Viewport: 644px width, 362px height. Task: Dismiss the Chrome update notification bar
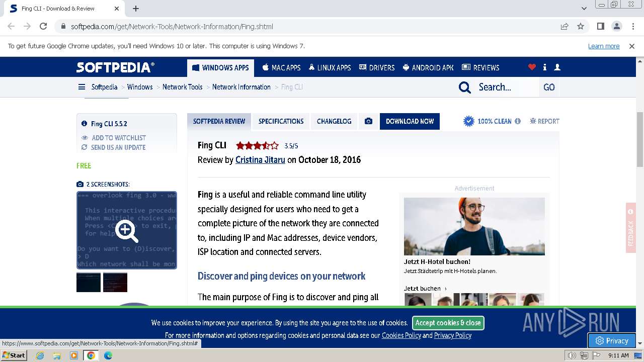632,46
